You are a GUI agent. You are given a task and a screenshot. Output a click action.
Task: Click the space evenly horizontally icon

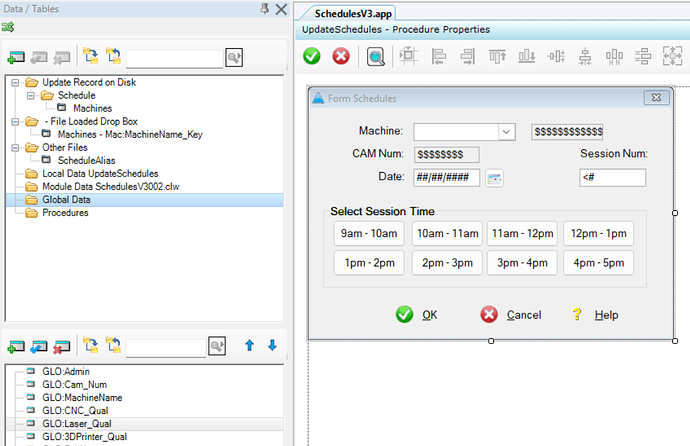614,56
